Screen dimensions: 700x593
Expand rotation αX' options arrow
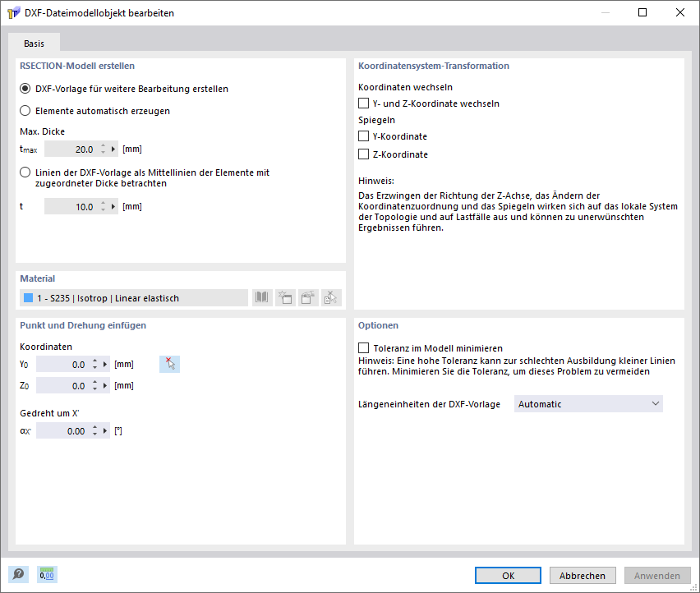[105, 430]
